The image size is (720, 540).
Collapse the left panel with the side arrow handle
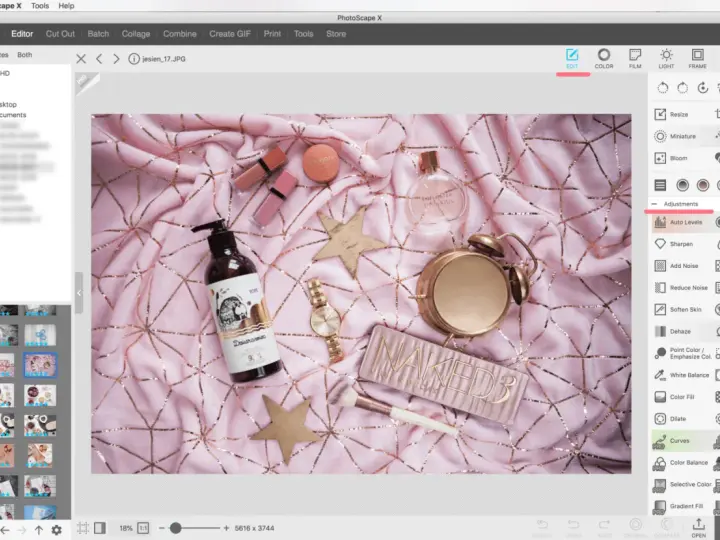pyautogui.click(x=79, y=293)
